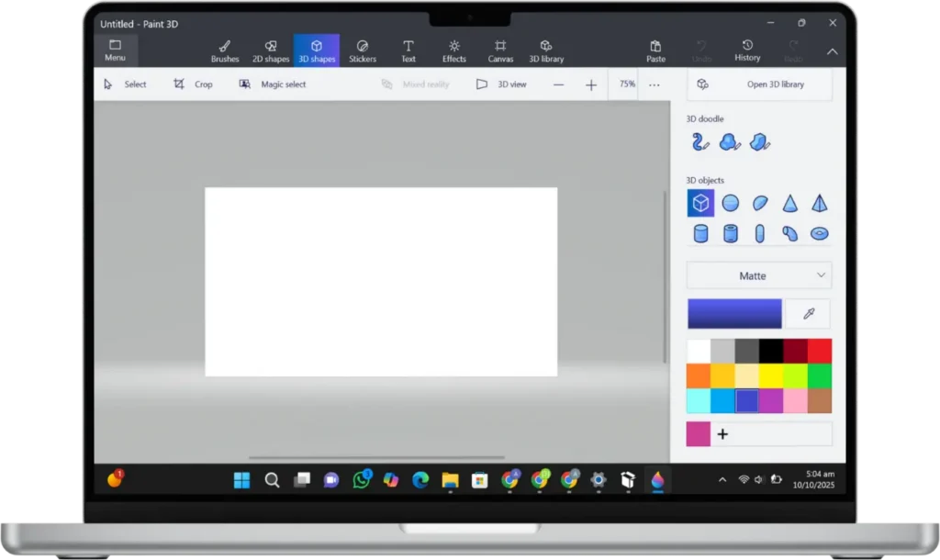This screenshot has height=560, width=940.
Task: Switch to the 2D shapes tab
Action: [x=270, y=50]
